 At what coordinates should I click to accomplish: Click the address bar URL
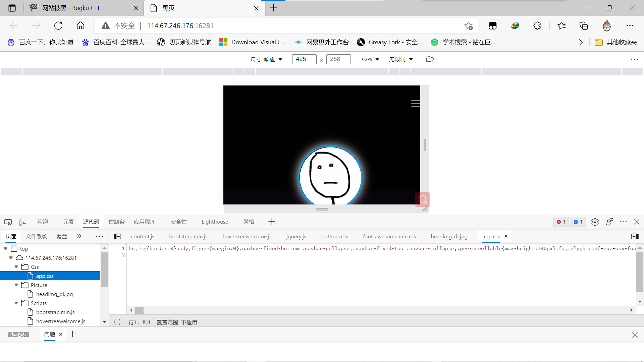point(180,26)
